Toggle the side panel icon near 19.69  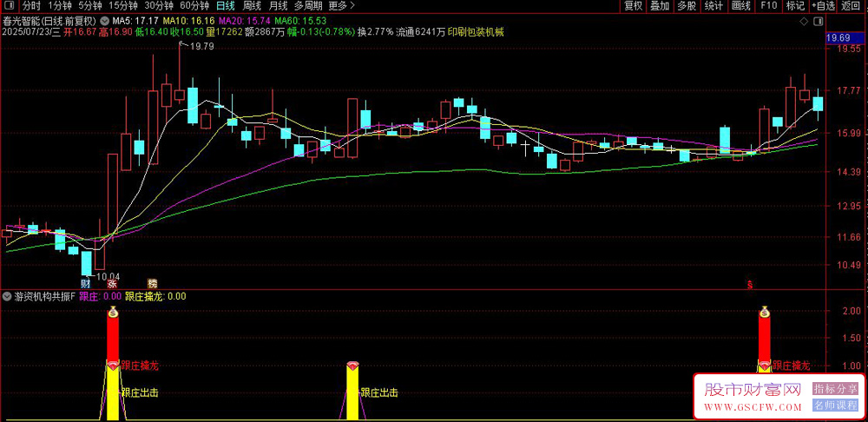pyautogui.click(x=819, y=21)
